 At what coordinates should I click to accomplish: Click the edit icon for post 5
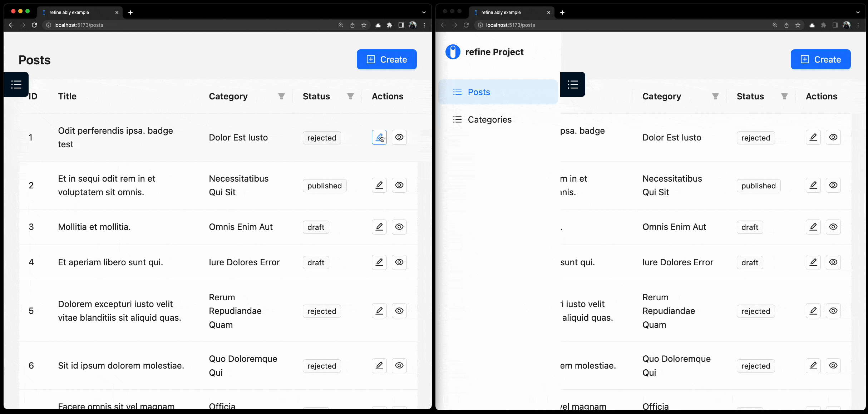(379, 310)
